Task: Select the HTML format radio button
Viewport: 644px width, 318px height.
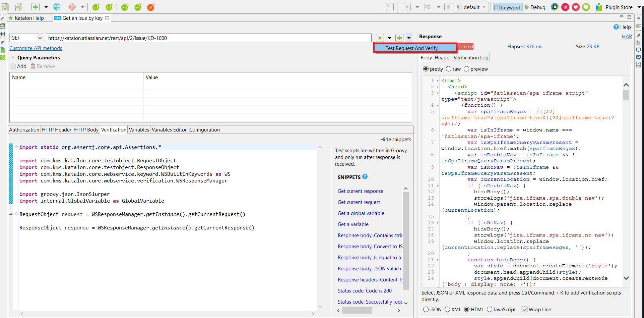Action: 467,309
